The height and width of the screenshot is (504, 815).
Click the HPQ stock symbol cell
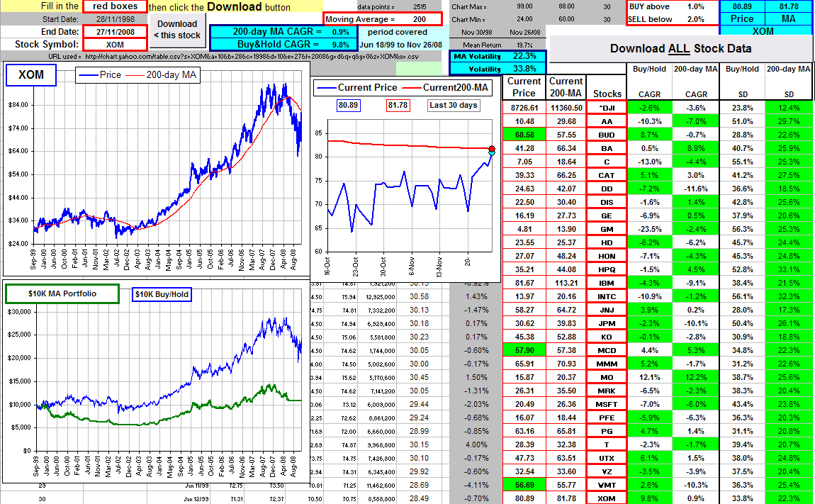(x=607, y=269)
